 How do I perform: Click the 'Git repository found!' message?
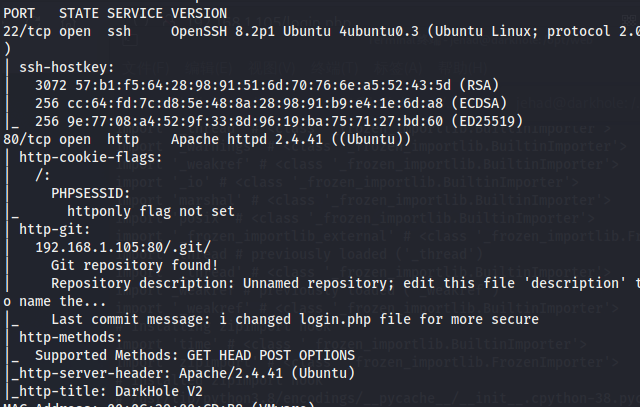pyautogui.click(x=134, y=265)
